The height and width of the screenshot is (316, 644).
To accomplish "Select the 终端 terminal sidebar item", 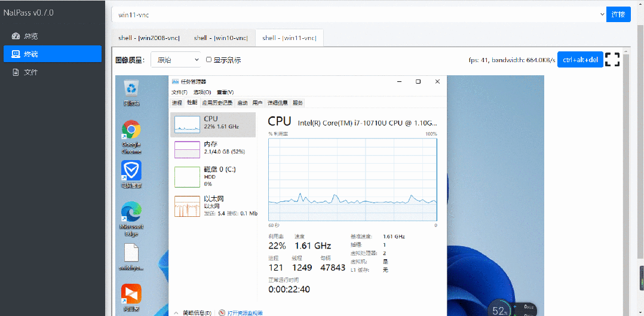I will pyautogui.click(x=53, y=54).
